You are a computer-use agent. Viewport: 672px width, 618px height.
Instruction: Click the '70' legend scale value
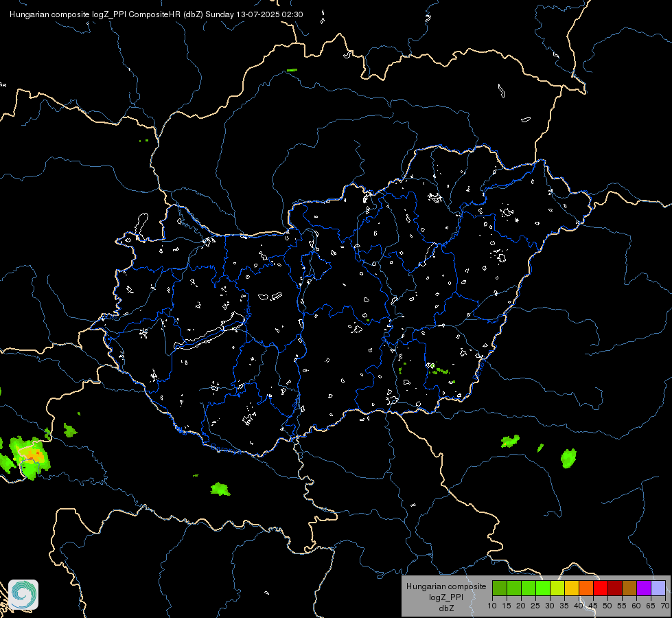coord(665,606)
